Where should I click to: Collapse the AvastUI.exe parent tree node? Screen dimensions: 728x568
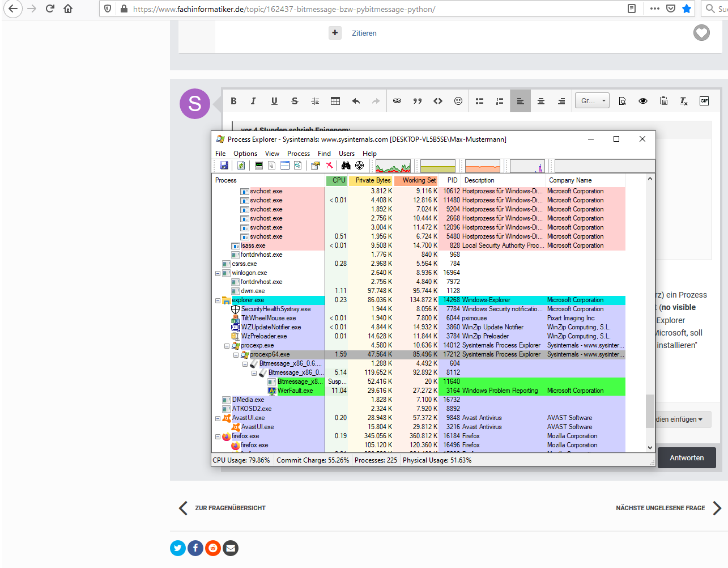coord(218,418)
